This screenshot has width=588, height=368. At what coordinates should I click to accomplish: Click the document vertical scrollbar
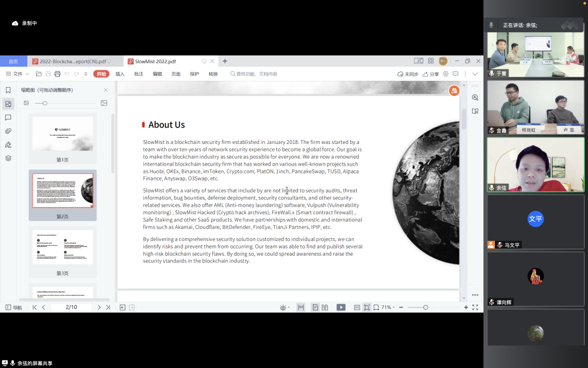(464, 119)
